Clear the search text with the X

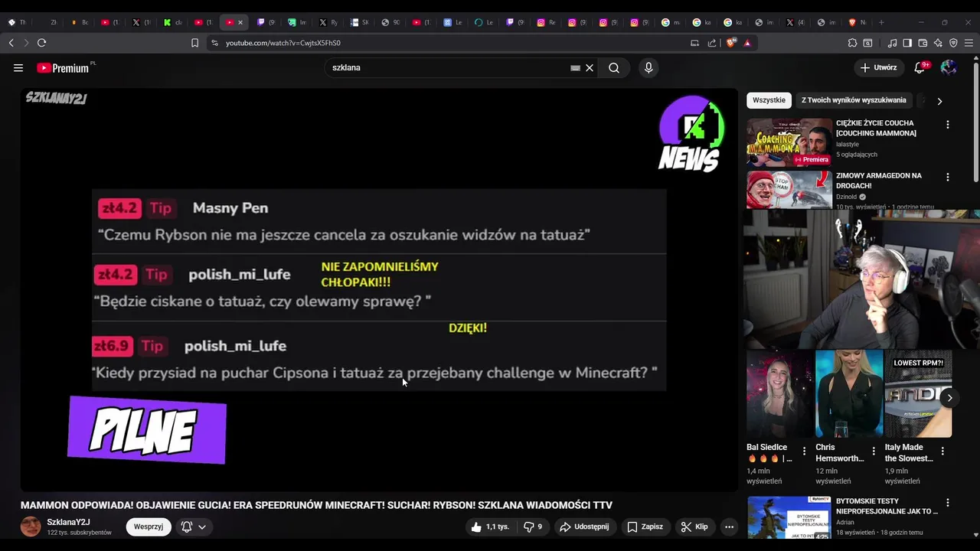[590, 68]
